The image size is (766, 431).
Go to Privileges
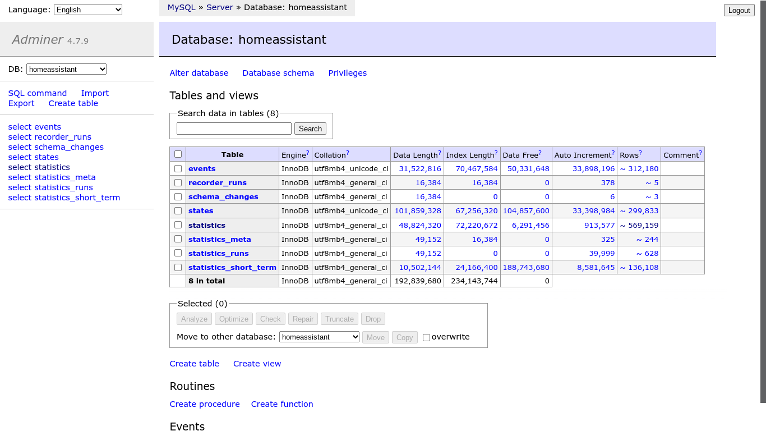[347, 73]
